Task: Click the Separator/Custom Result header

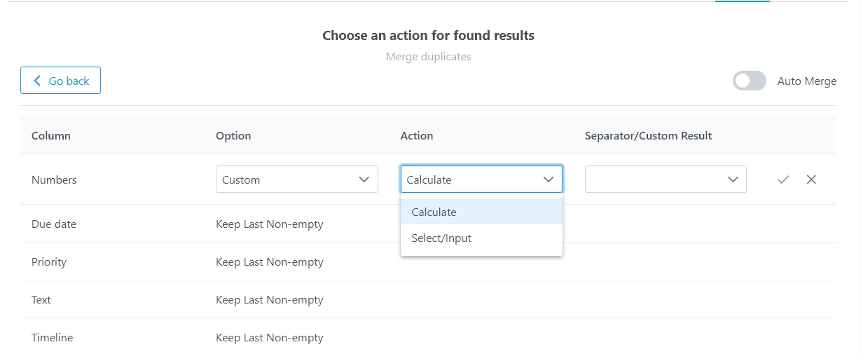Action: [649, 136]
